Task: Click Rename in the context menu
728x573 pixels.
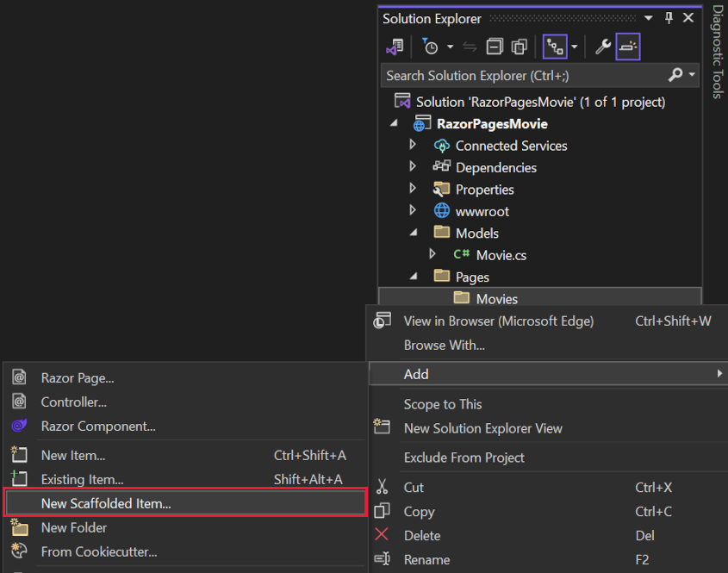Action: tap(426, 559)
